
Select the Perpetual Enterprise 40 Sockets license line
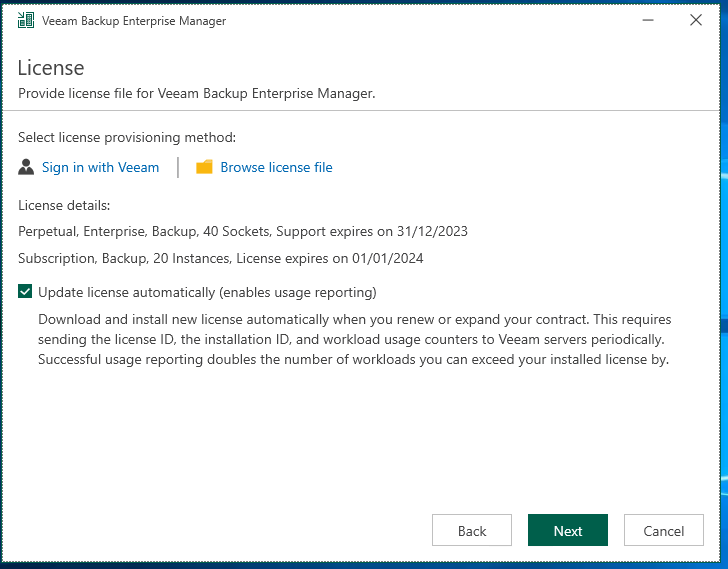[x=243, y=231]
